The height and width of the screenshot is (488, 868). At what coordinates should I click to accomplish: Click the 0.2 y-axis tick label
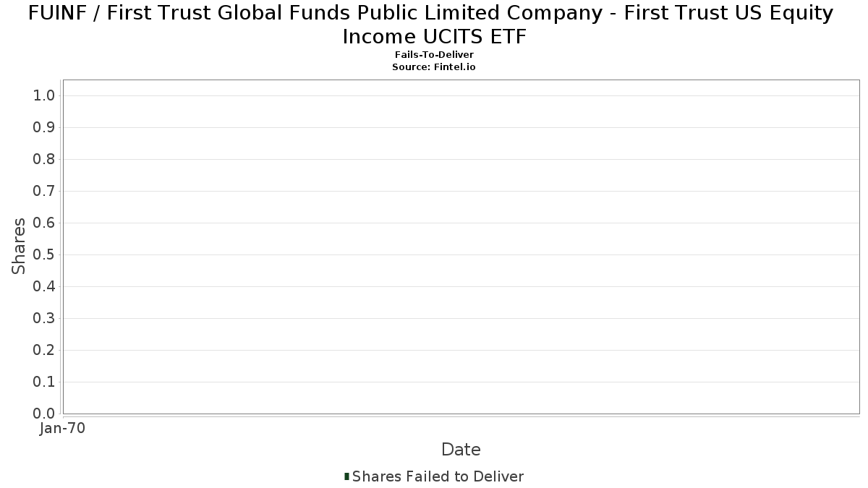(44, 351)
